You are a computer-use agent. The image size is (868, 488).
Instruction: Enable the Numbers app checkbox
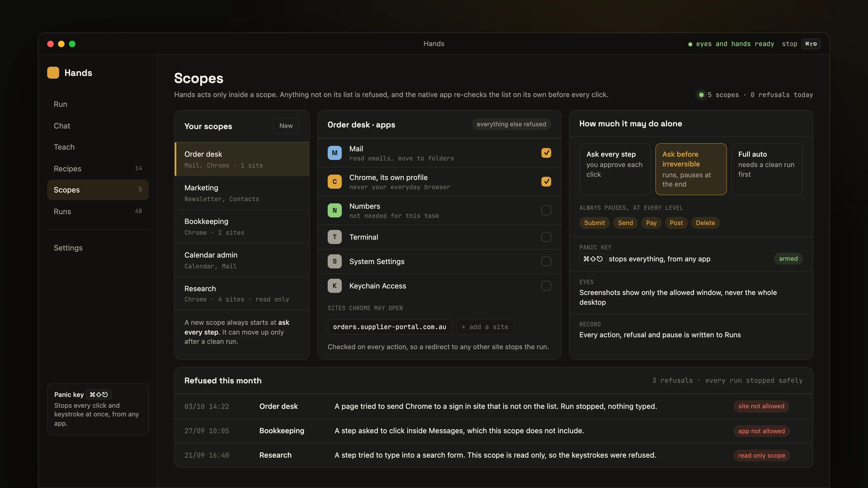(546, 210)
